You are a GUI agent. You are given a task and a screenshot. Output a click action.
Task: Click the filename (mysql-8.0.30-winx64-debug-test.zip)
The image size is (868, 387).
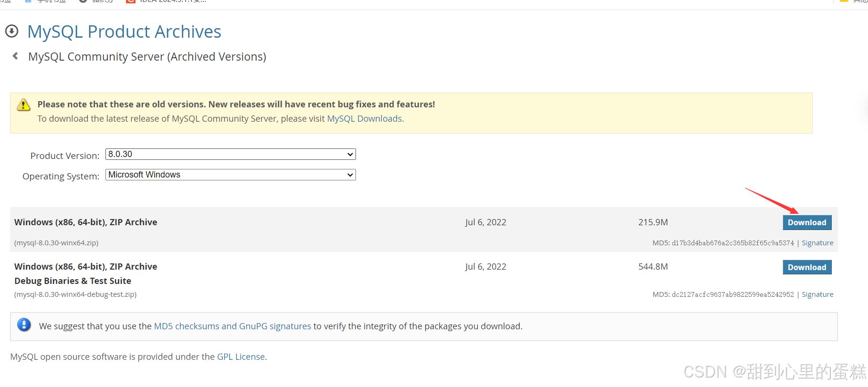tap(75, 294)
